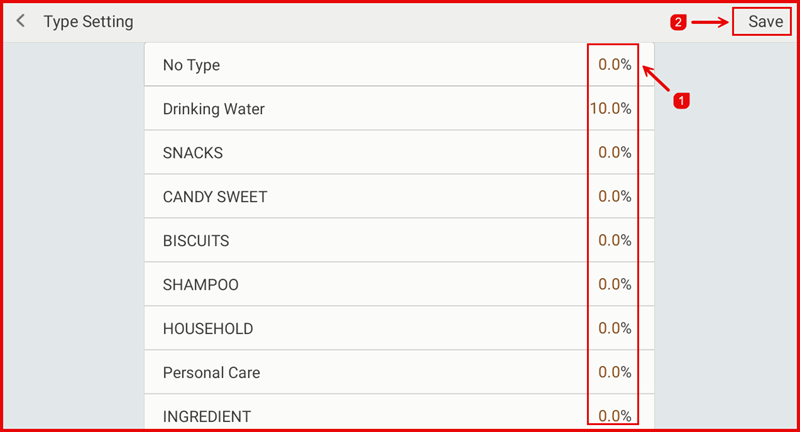Save the type settings
This screenshot has height=432, width=800.
pyautogui.click(x=765, y=21)
